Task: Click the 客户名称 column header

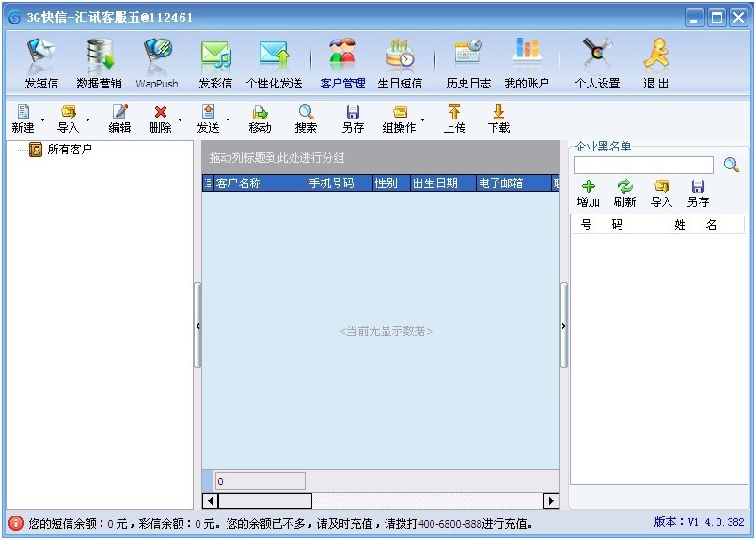Action: (x=260, y=183)
